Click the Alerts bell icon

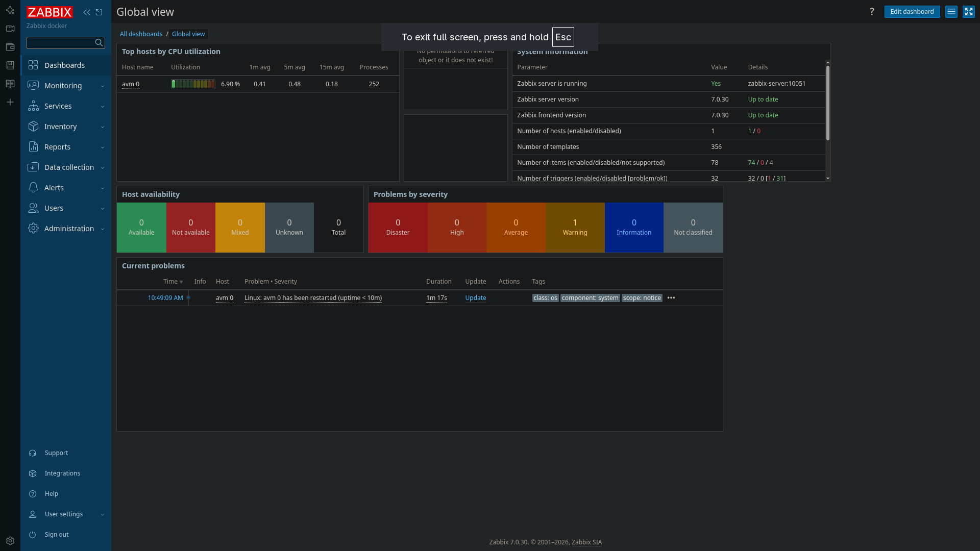point(33,188)
